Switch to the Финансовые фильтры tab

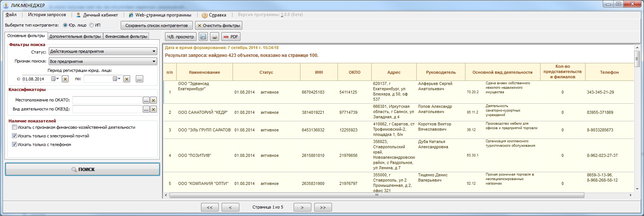pos(126,36)
